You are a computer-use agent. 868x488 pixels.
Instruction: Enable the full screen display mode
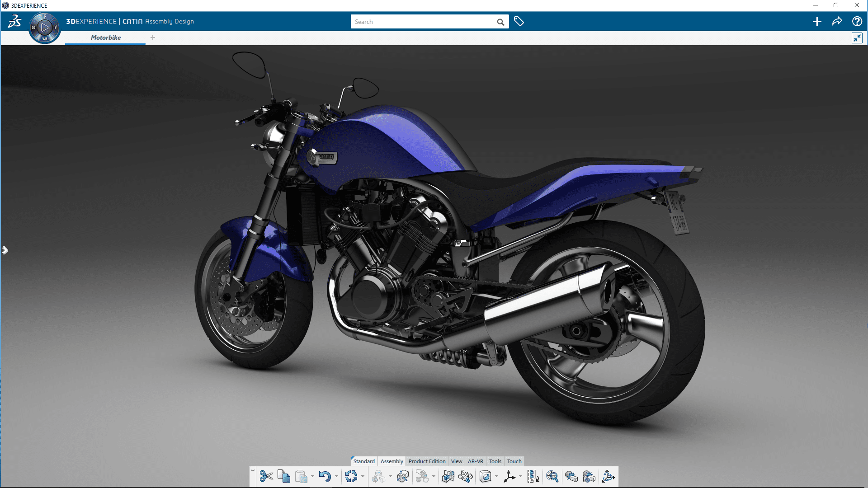point(857,38)
